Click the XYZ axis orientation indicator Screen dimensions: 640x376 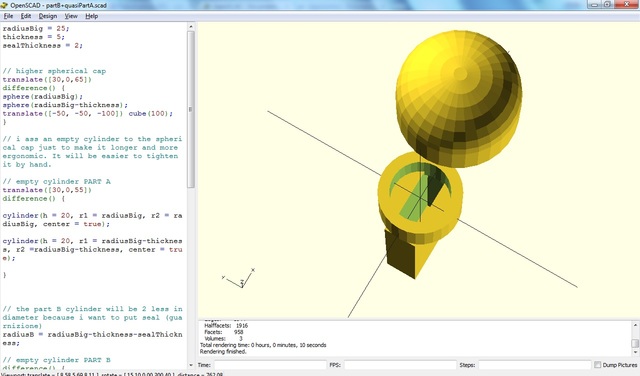coord(239,278)
